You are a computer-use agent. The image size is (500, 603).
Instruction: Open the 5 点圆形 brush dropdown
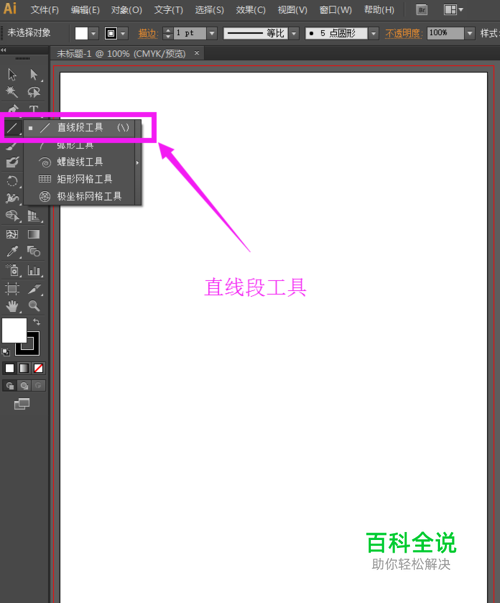point(373,33)
